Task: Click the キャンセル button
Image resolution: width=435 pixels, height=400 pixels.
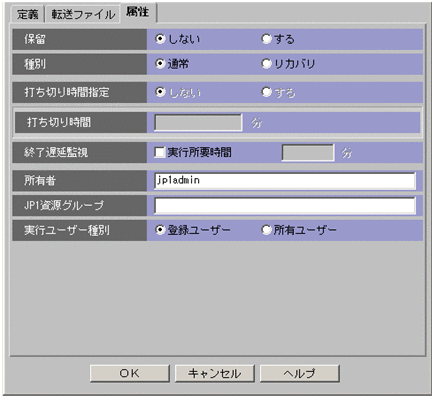Action: [x=215, y=373]
